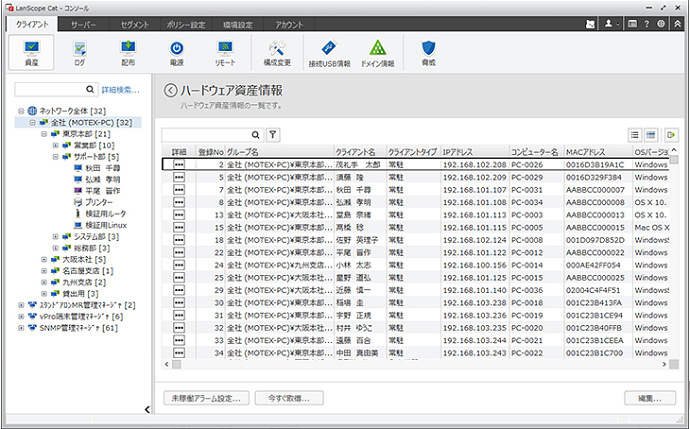Select 検証用Linux in the tree
This screenshot has height=429, width=690.
coord(106,225)
